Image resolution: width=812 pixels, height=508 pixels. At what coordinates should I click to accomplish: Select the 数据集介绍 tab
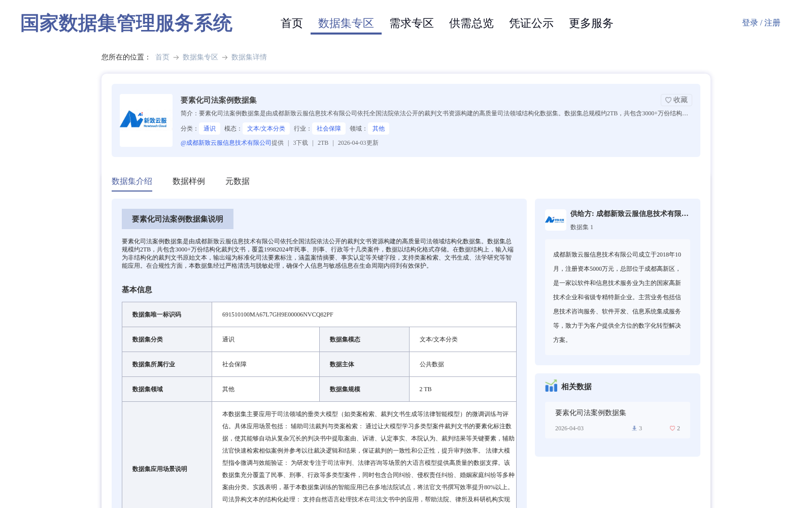pyautogui.click(x=132, y=181)
